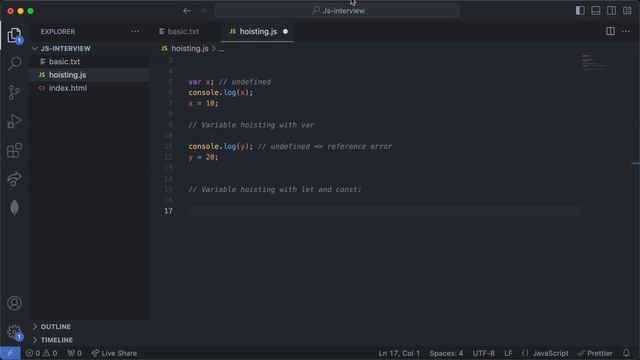The image size is (640, 360).
Task: Open the Extensions view icon
Action: 14,150
